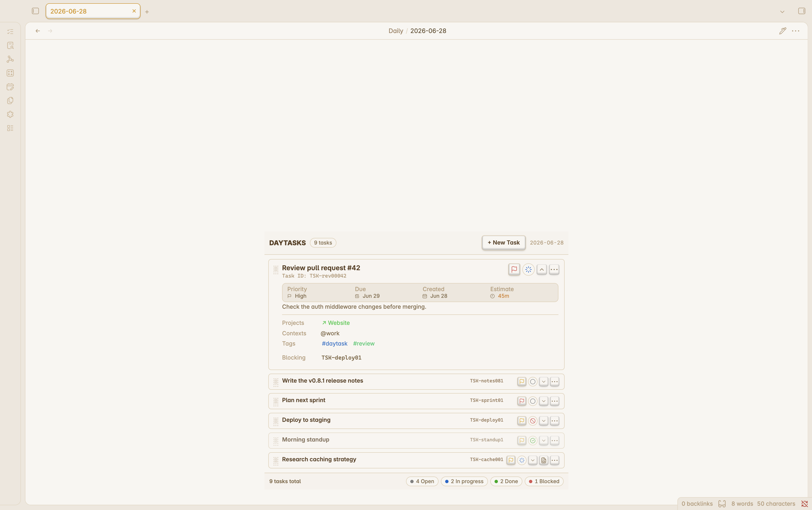812x510 pixels.
Task: Switch to edit mode with pencil icon
Action: (783, 31)
